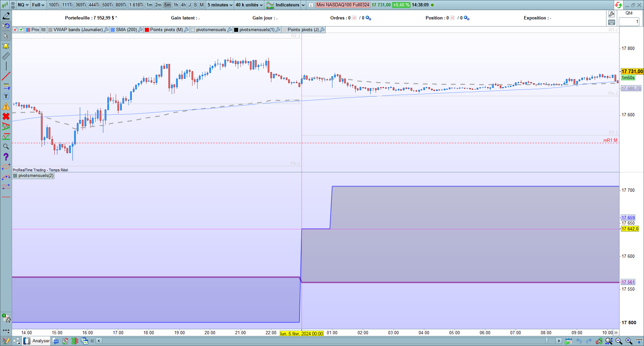This screenshot has height=346, width=644.
Task: Select the text annotation tool
Action: tap(6, 96)
